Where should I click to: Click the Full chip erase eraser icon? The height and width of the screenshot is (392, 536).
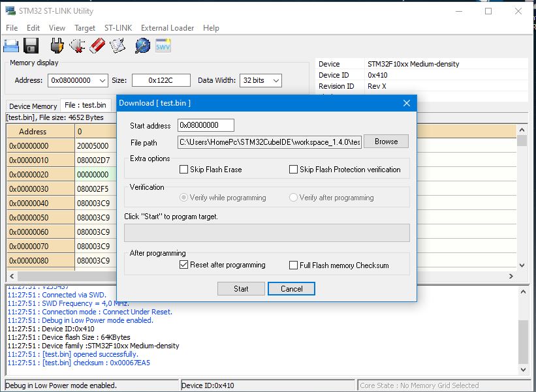pos(97,46)
